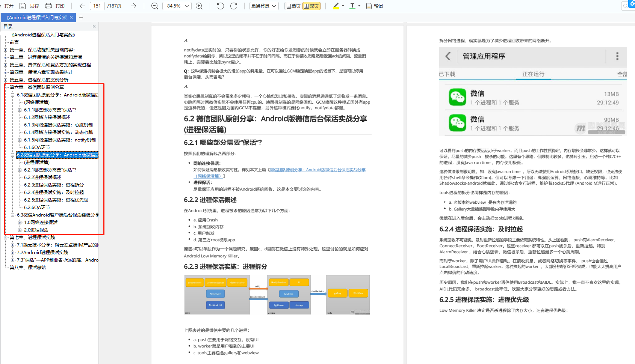This screenshot has width=635, height=364.
Task: Click the 打开 open file button
Action: pos(9,6)
